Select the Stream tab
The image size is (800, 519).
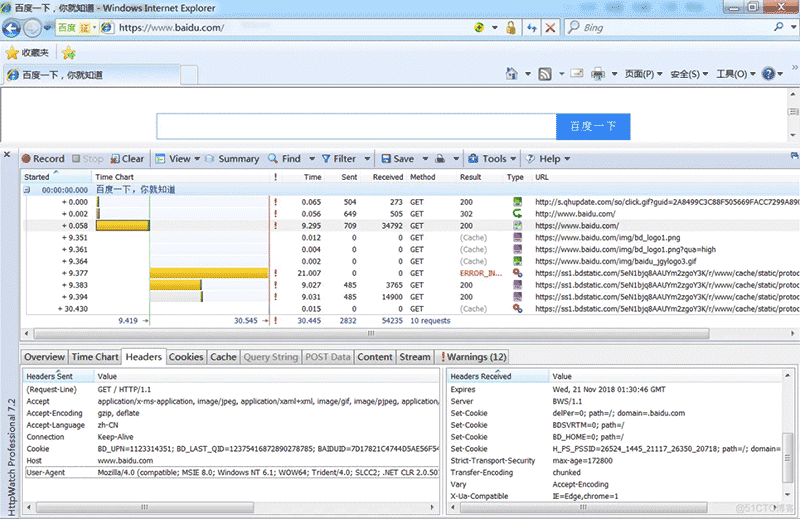coord(415,357)
